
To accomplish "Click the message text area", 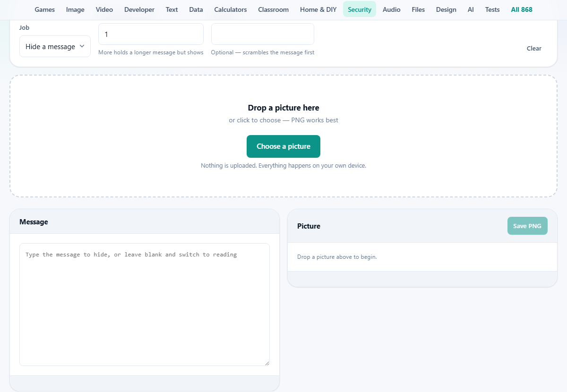I will tap(145, 305).
